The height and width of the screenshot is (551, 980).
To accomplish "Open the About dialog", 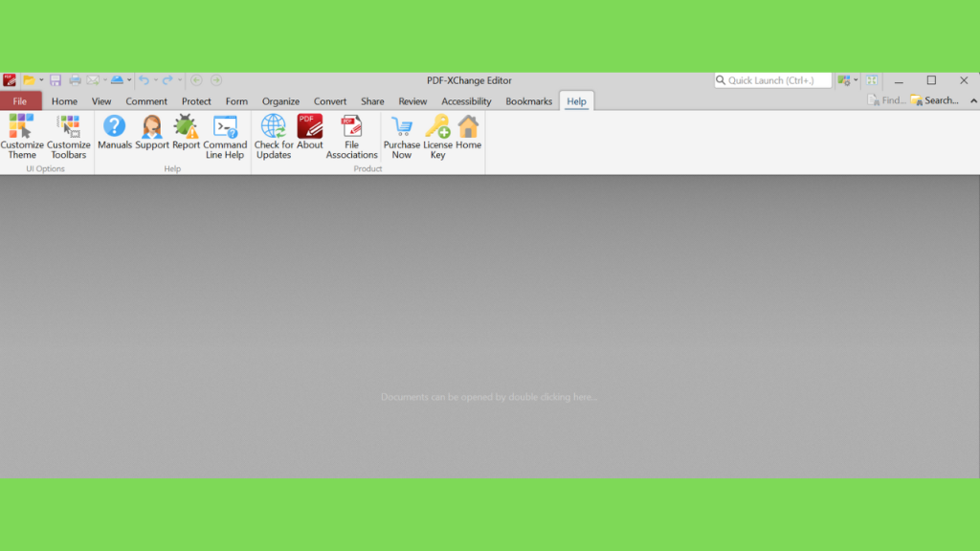I will [x=309, y=132].
